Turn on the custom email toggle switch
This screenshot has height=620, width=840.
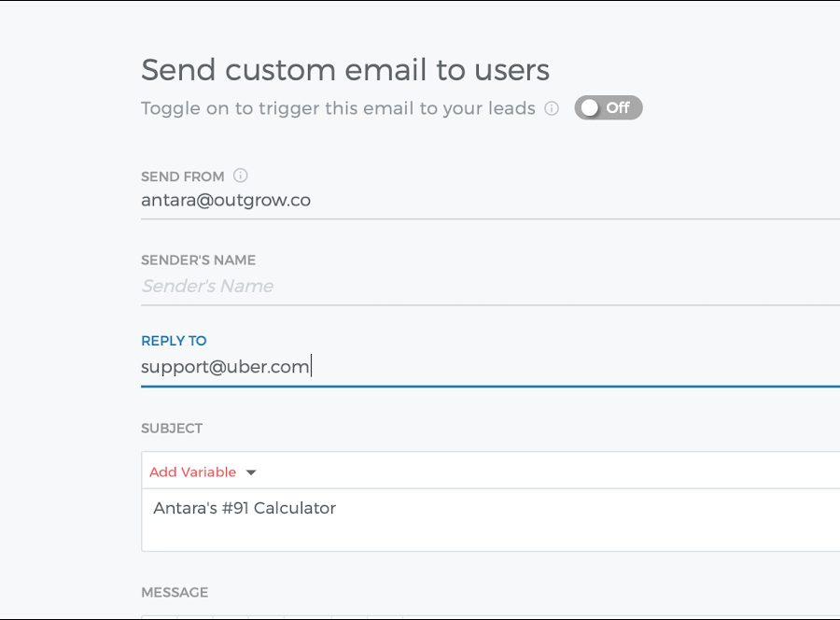[608, 108]
